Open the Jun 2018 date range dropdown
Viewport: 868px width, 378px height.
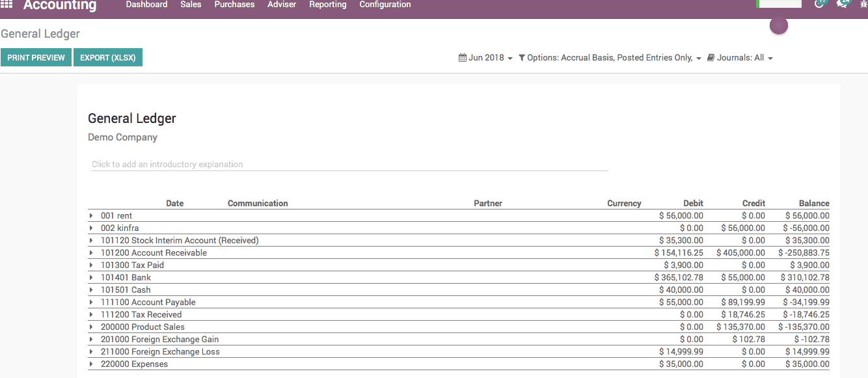(x=487, y=57)
